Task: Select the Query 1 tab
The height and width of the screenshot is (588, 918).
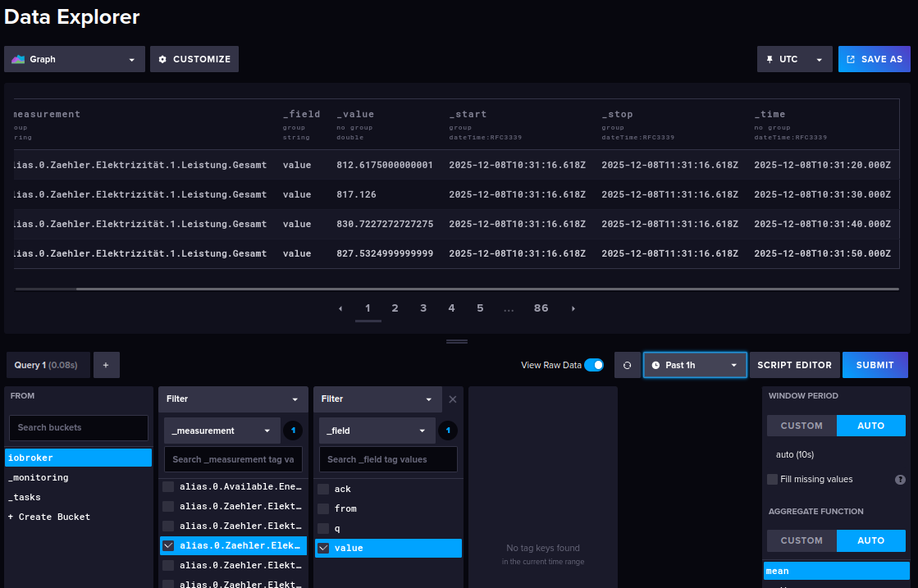Action: pyautogui.click(x=47, y=365)
